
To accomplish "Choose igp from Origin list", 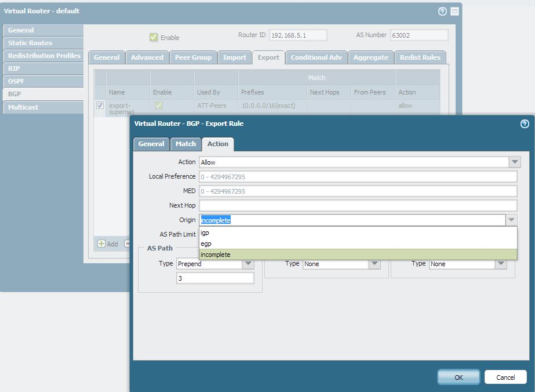I will click(x=358, y=233).
